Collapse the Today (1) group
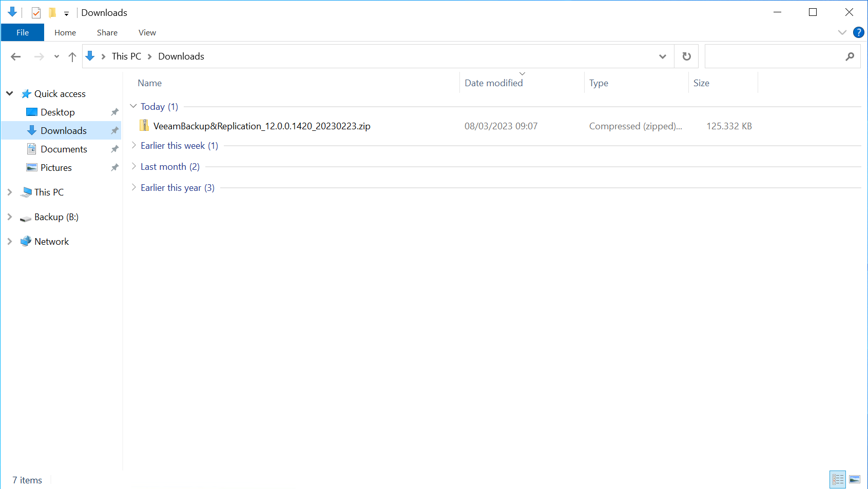This screenshot has width=868, height=489. click(133, 106)
